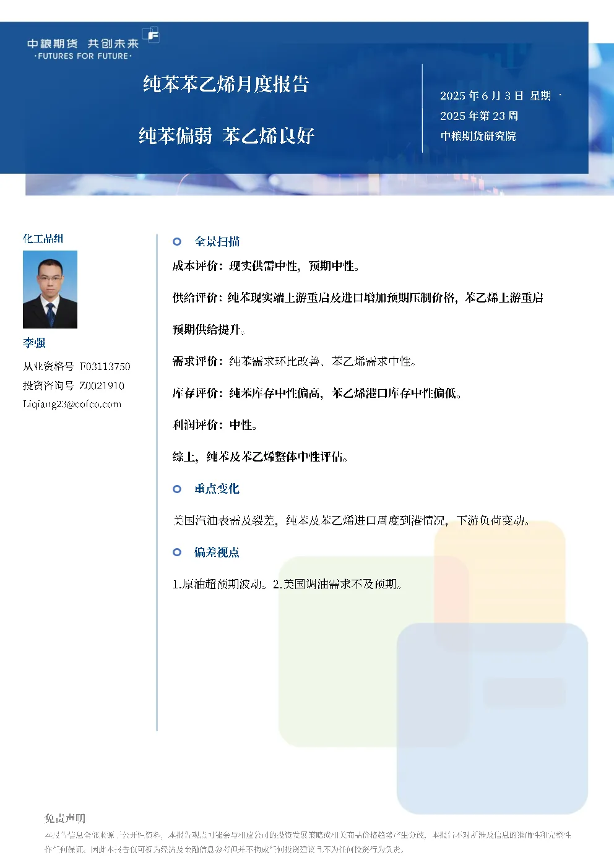The image size is (614, 868).
Task: Click the license number F03113750 line
Action: [77, 366]
